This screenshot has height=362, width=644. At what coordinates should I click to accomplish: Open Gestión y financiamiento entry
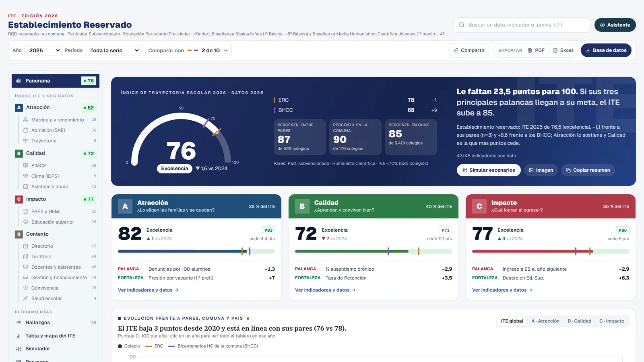click(x=59, y=278)
